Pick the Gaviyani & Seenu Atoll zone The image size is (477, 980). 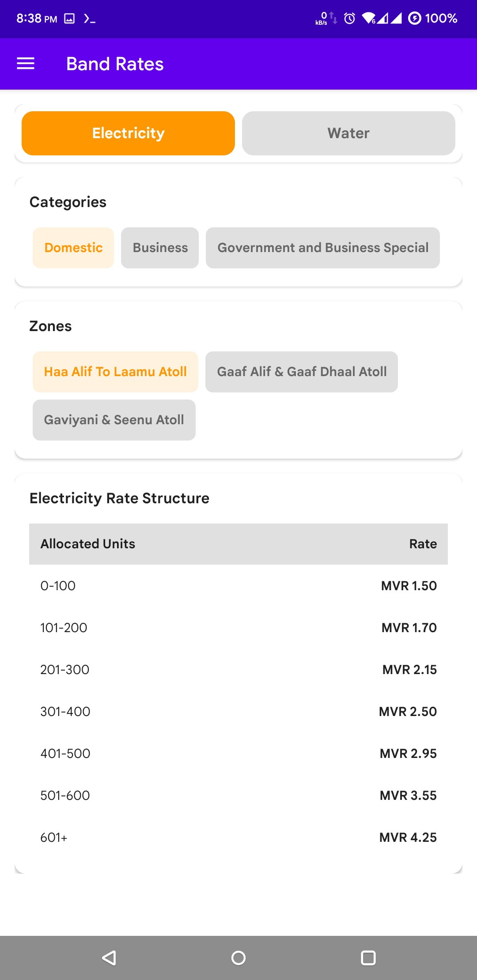(x=114, y=420)
